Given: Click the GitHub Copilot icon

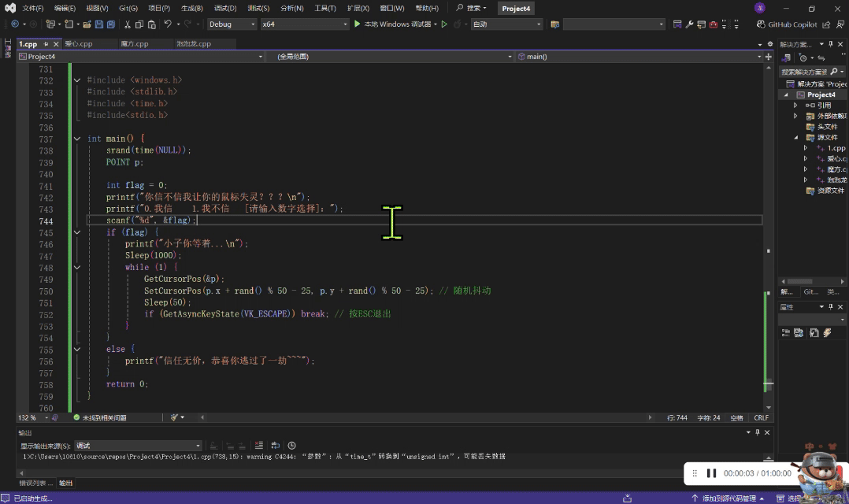Looking at the screenshot, I should click(x=761, y=24).
